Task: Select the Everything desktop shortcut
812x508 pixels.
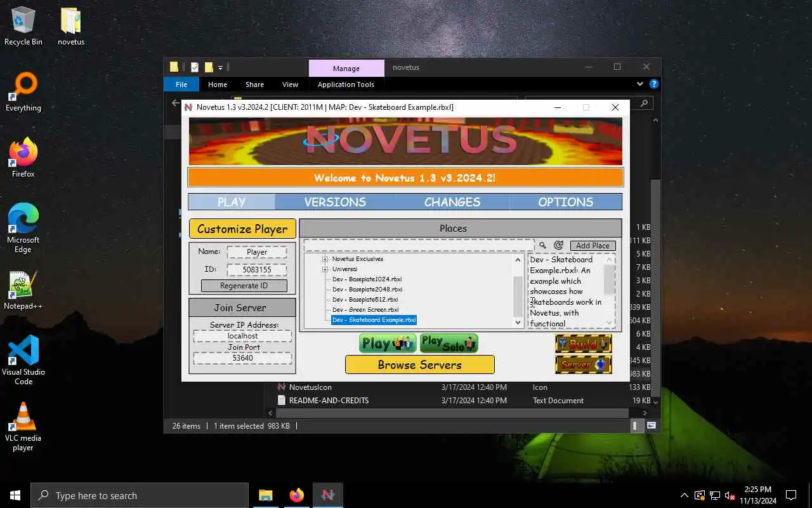Action: click(23, 93)
